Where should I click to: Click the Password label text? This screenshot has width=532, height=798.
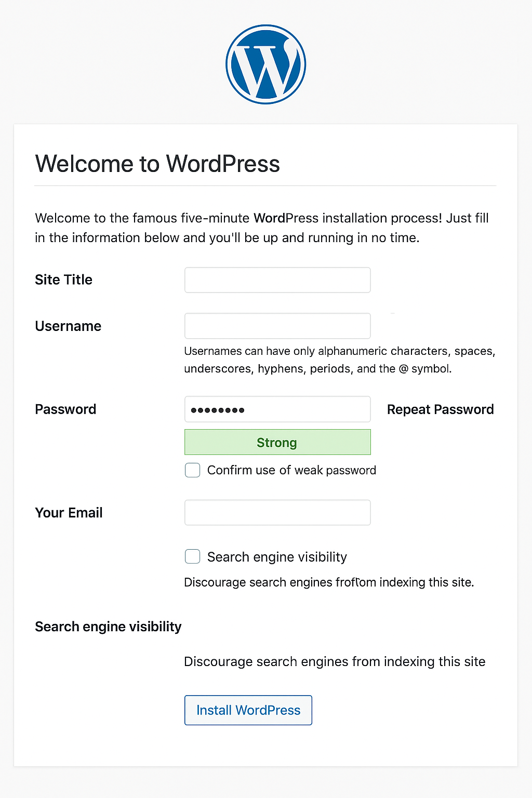click(x=65, y=409)
